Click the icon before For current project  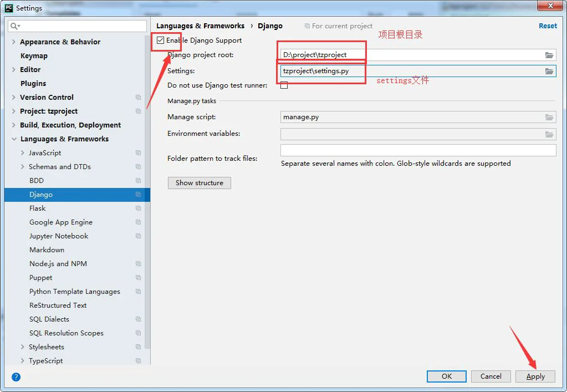pos(307,26)
